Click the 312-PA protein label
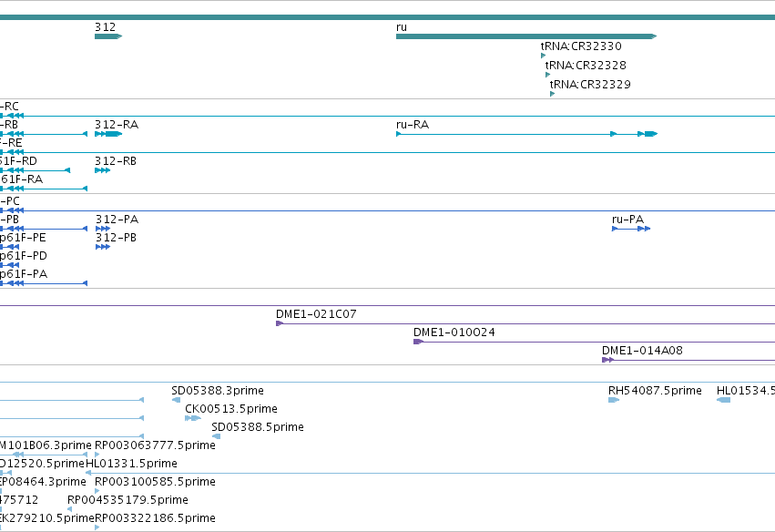The width and height of the screenshot is (775, 532). [x=117, y=219]
